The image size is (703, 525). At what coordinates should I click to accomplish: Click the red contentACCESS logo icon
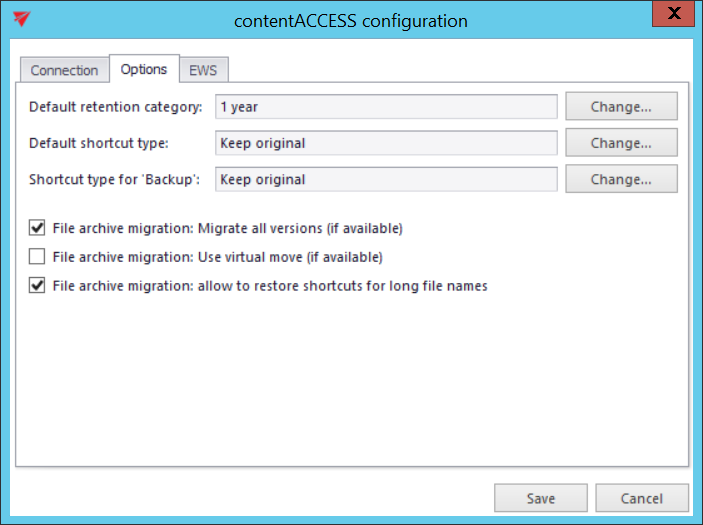[x=21, y=20]
